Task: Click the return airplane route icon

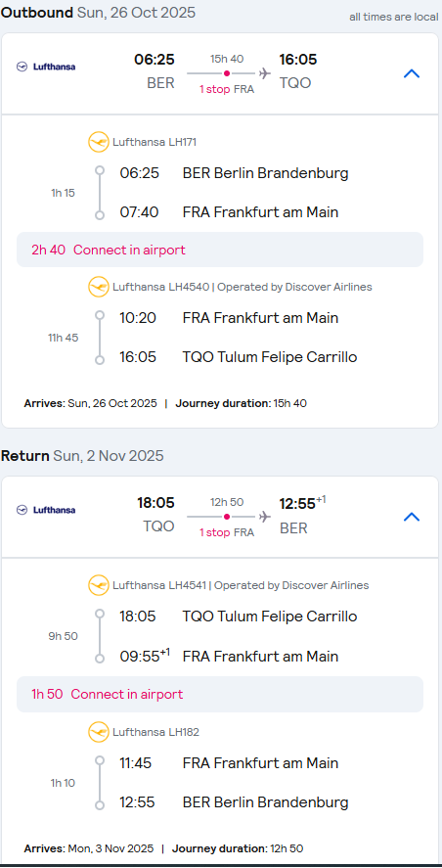Action: point(265,517)
